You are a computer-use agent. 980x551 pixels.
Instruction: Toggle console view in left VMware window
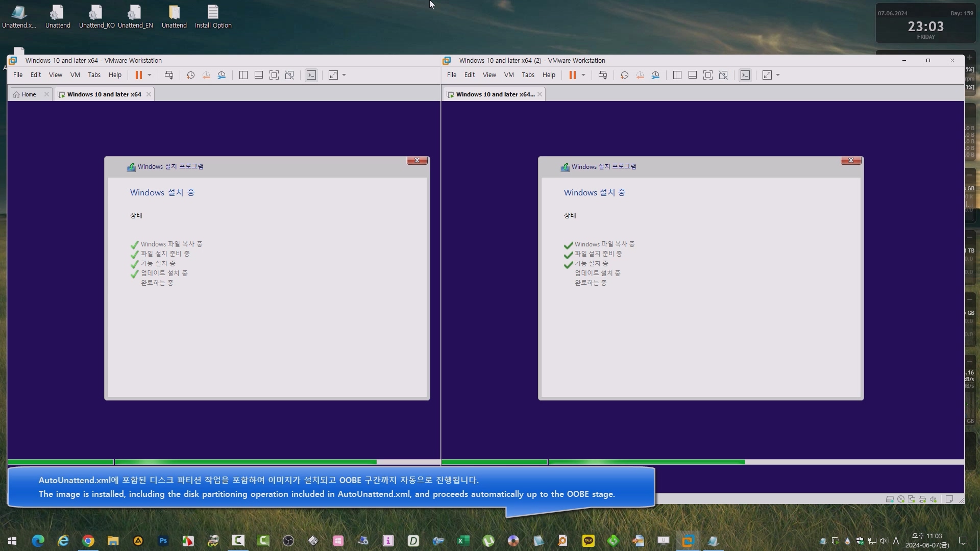coord(311,75)
